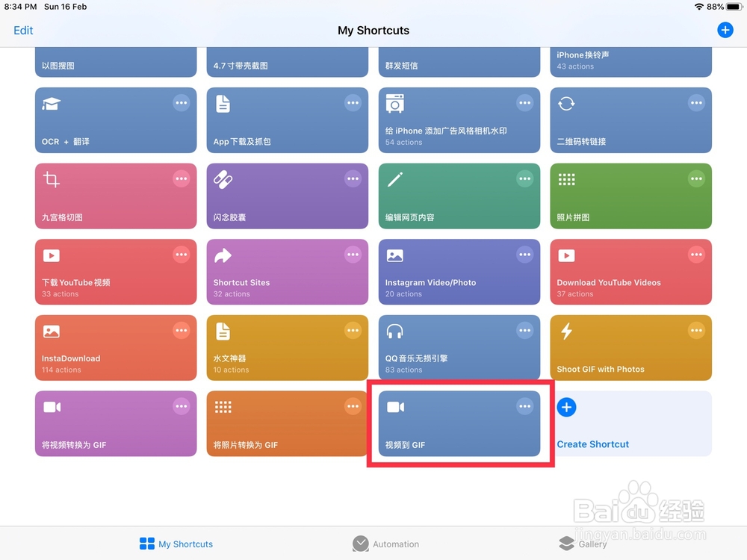Open options for InstaDownload shortcut
The width and height of the screenshot is (747, 560).
(x=181, y=331)
